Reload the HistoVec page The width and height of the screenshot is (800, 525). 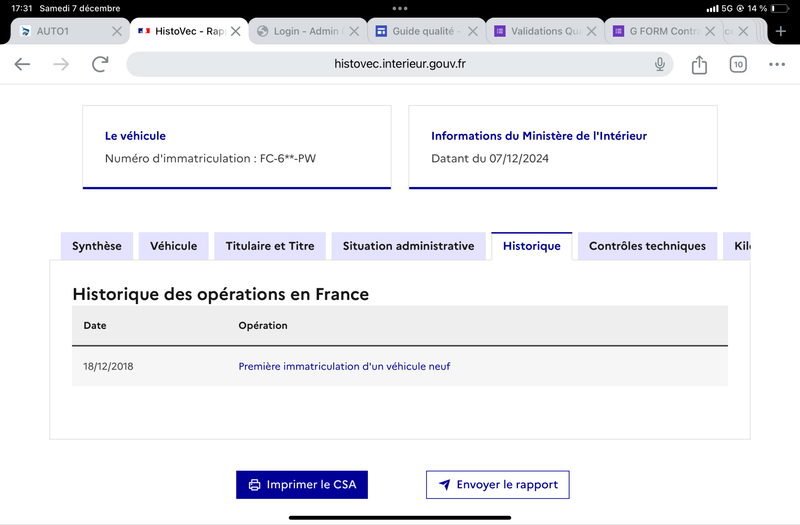pyautogui.click(x=100, y=64)
